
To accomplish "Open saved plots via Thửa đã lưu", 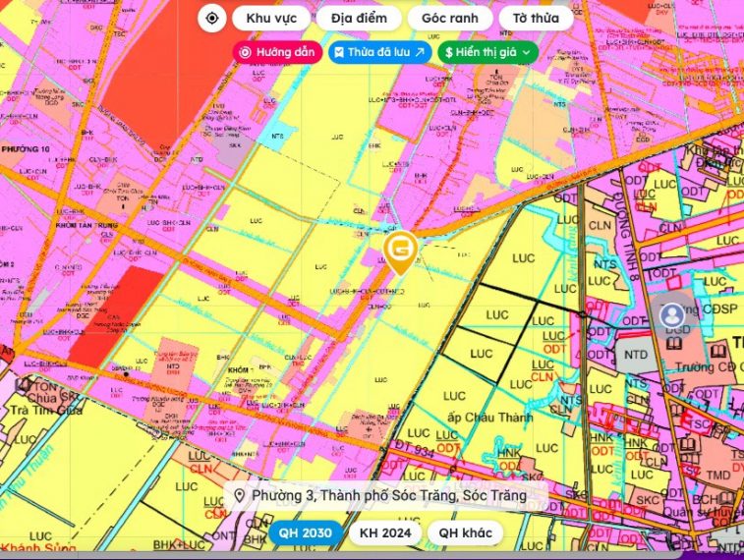I will point(378,52).
